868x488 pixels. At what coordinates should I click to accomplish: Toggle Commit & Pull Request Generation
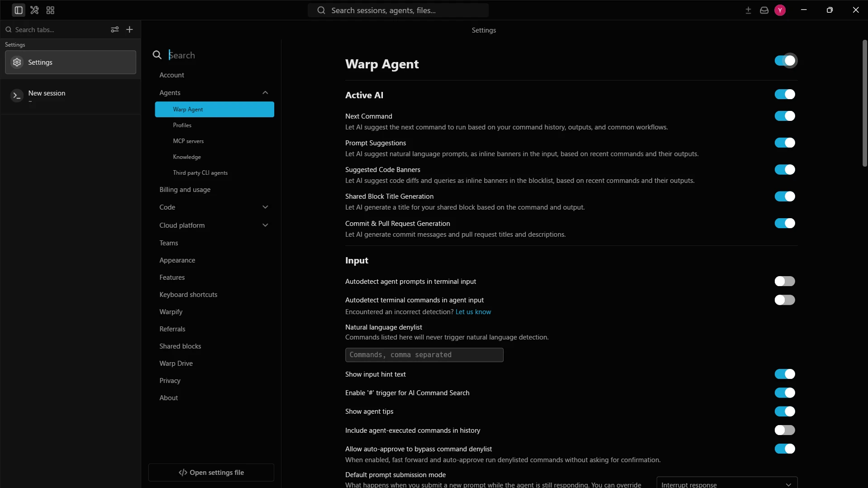tap(785, 223)
